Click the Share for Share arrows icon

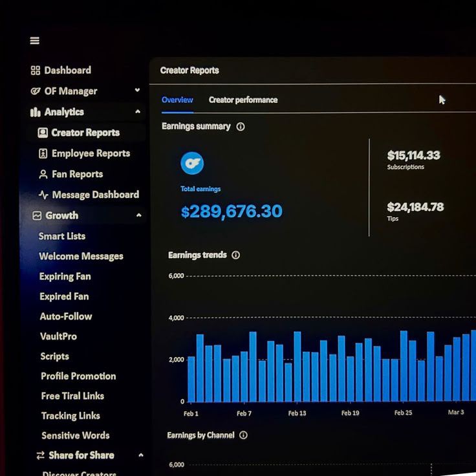40,455
